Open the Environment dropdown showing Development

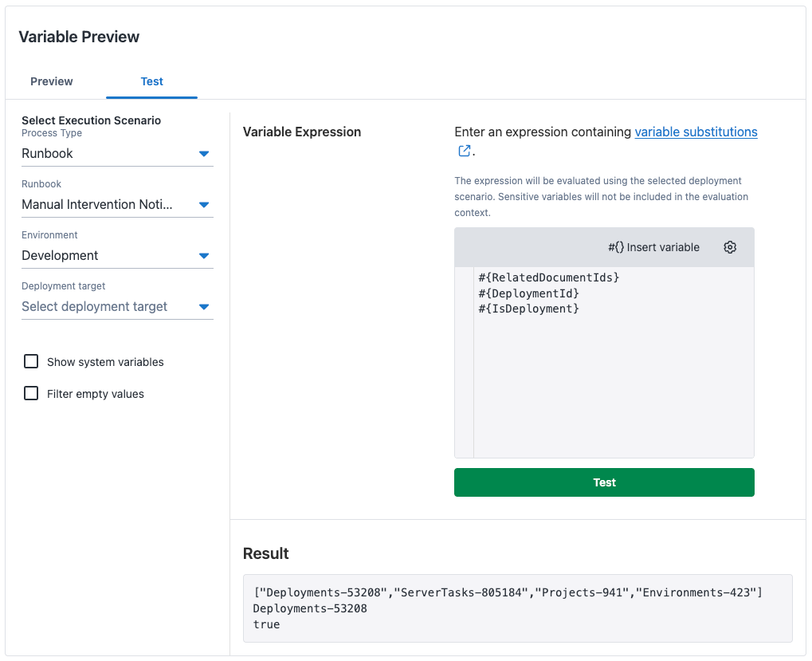117,255
